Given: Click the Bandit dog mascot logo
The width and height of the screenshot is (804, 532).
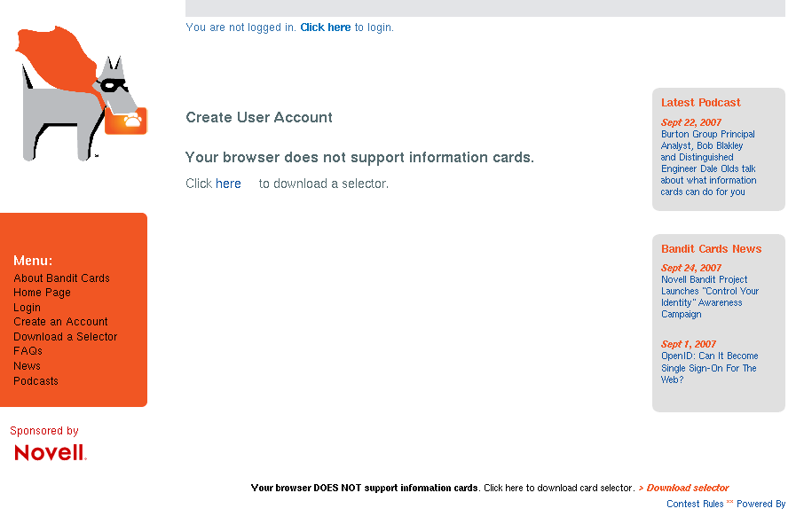Looking at the screenshot, I should click(82, 93).
